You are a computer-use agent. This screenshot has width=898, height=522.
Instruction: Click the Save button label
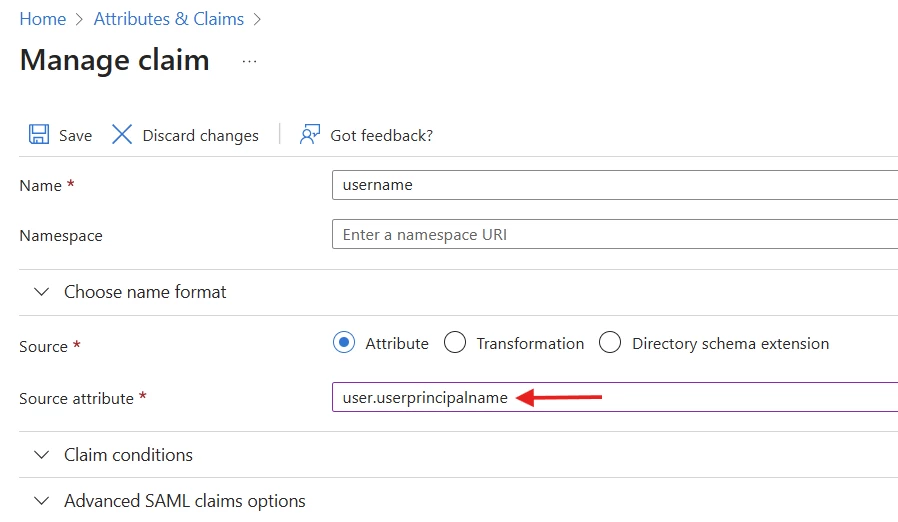pyautogui.click(x=76, y=136)
